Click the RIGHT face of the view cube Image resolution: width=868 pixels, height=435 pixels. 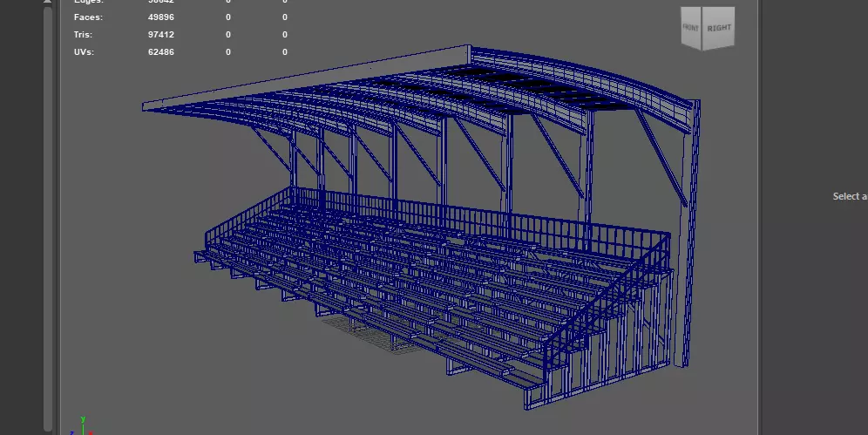tap(718, 28)
